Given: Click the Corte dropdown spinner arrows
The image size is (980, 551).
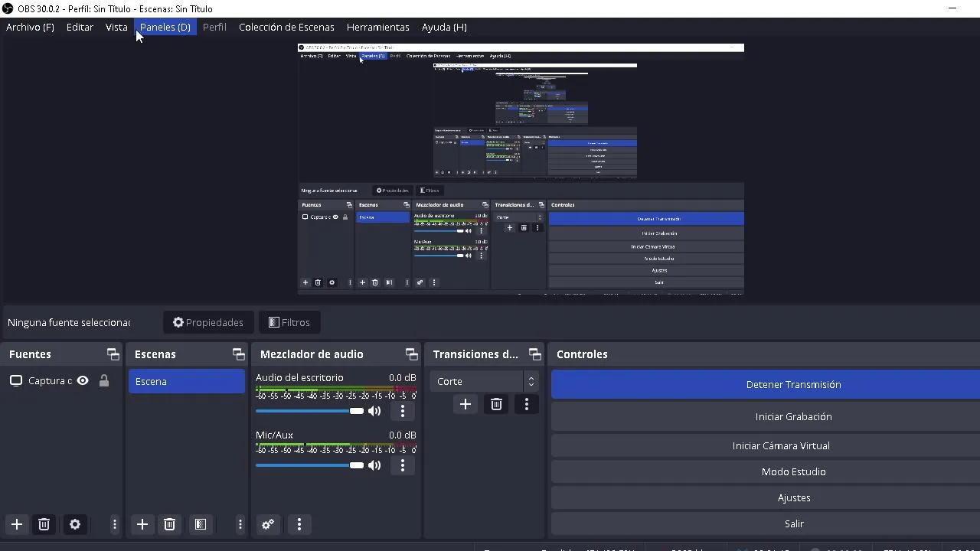Looking at the screenshot, I should click(x=531, y=381).
